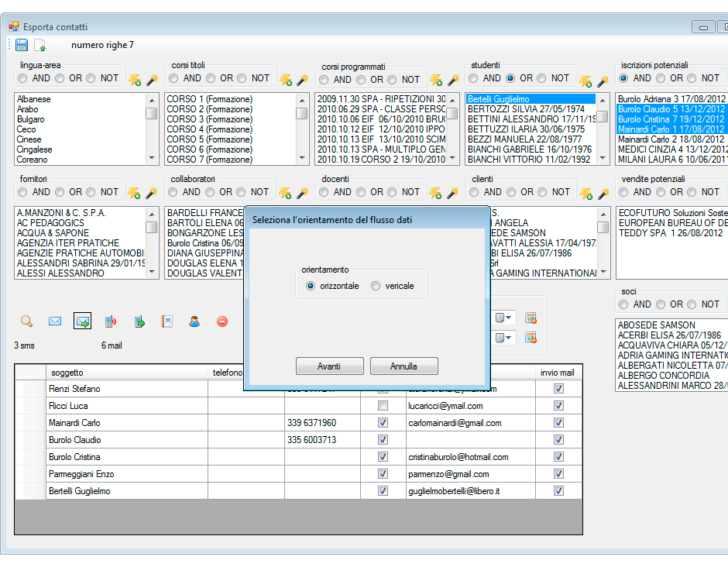Click the lightning filter icon for corsi programmati
The width and height of the screenshot is (728, 567).
pos(436,80)
